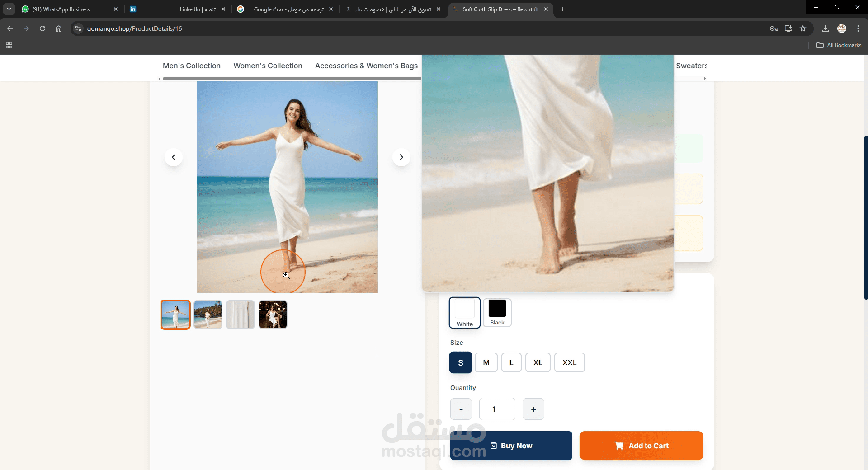Screen dimensions: 868x470
Task: Close the Google translate search tab
Action: tap(331, 9)
